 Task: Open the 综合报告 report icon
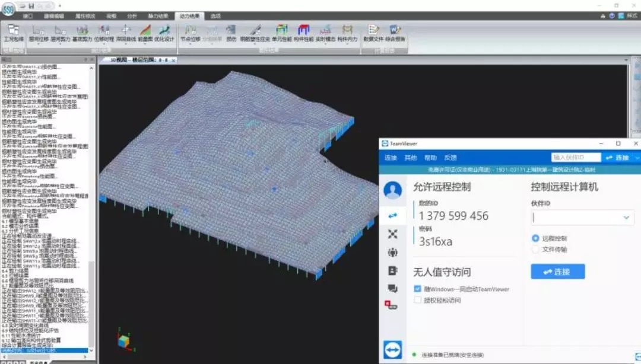coord(395,32)
